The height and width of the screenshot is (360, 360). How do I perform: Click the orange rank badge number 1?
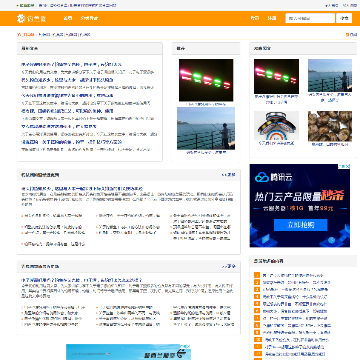257,275
